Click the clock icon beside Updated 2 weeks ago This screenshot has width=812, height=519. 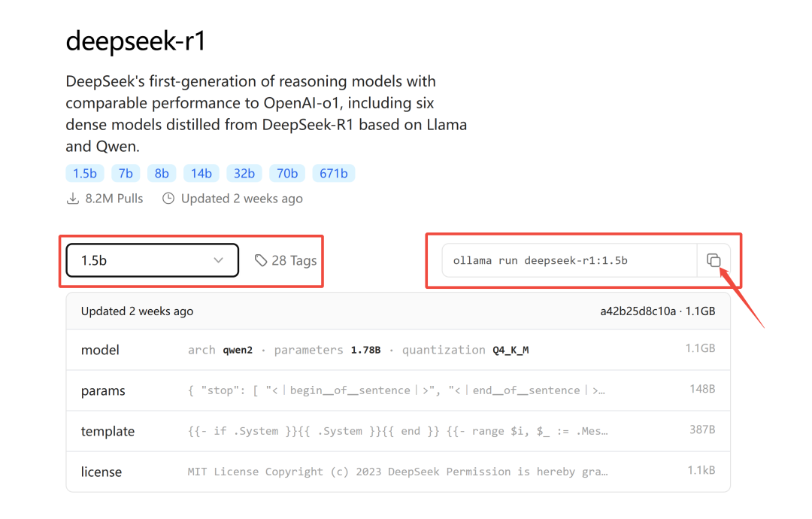168,199
